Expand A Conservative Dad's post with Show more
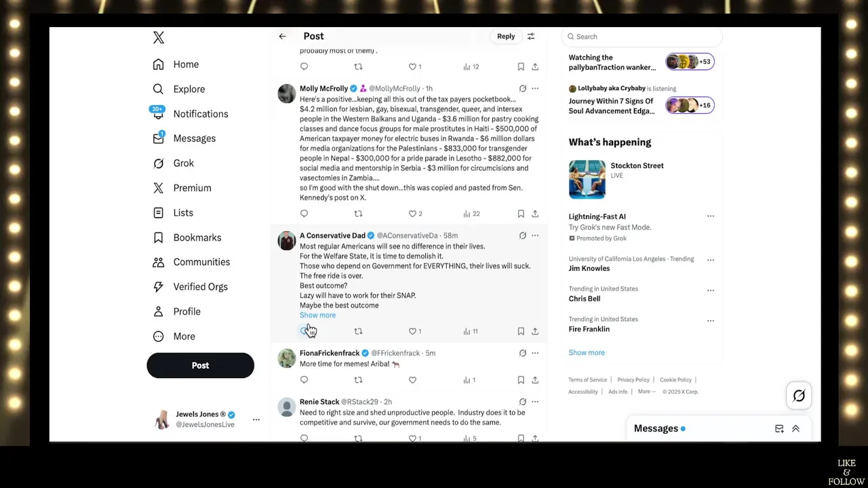Viewport: 868px width, 488px height. [317, 315]
